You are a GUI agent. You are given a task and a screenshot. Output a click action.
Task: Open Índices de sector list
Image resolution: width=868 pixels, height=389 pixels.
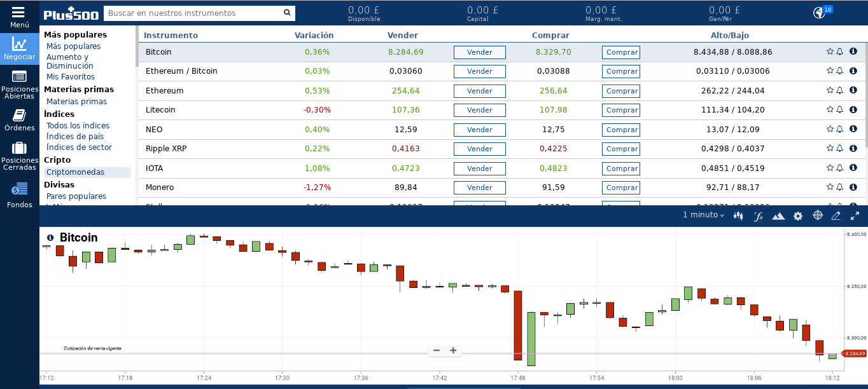click(x=79, y=147)
